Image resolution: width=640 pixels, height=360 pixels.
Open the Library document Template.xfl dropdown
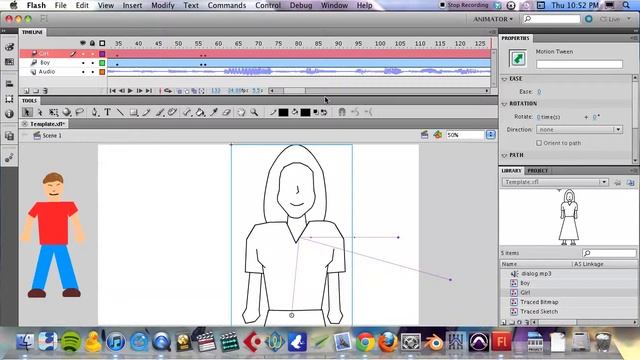tap(555, 182)
